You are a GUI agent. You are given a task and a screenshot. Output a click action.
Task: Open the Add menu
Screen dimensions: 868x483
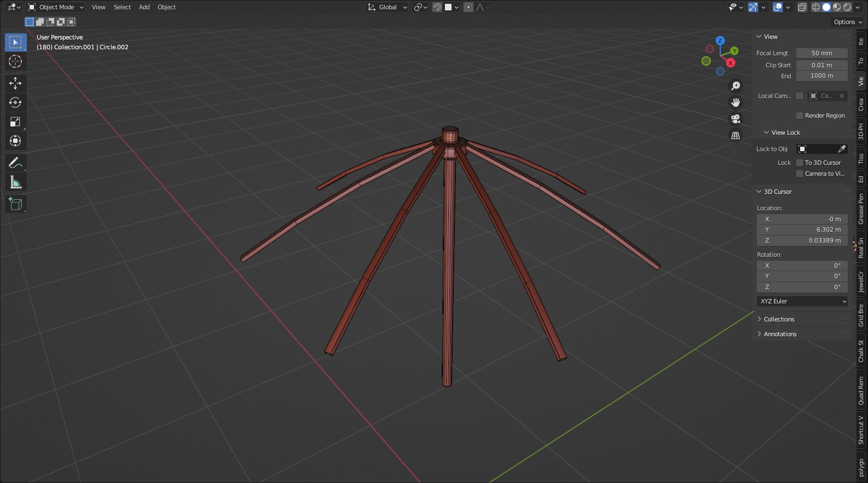(x=144, y=7)
